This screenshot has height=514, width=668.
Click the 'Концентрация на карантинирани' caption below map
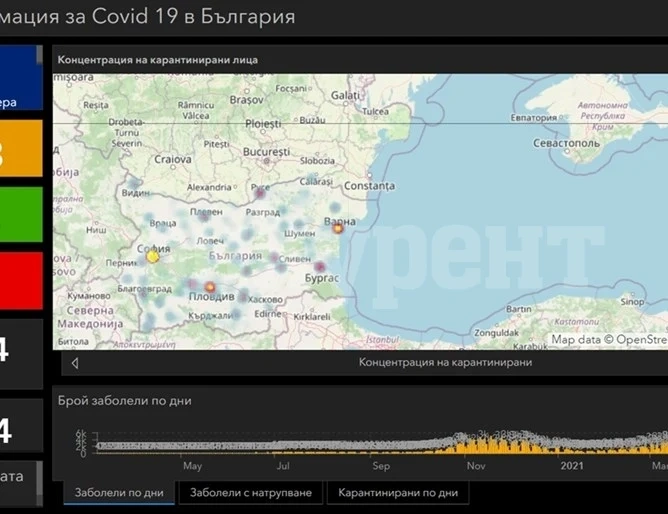click(x=445, y=362)
